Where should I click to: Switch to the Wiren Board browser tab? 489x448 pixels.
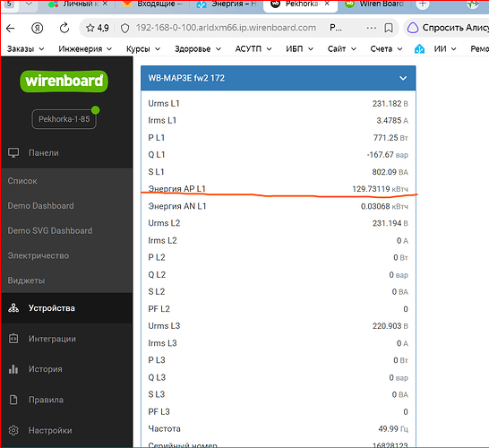tap(375, 4)
